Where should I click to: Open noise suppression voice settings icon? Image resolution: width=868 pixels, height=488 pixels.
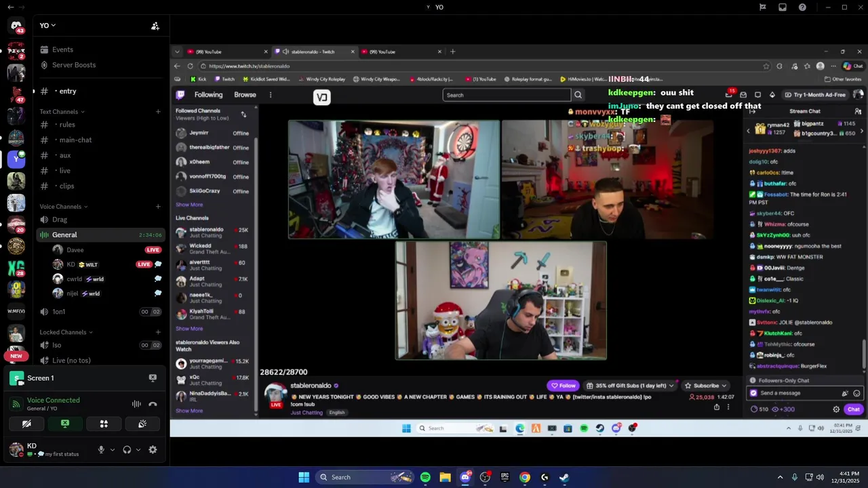(136, 404)
